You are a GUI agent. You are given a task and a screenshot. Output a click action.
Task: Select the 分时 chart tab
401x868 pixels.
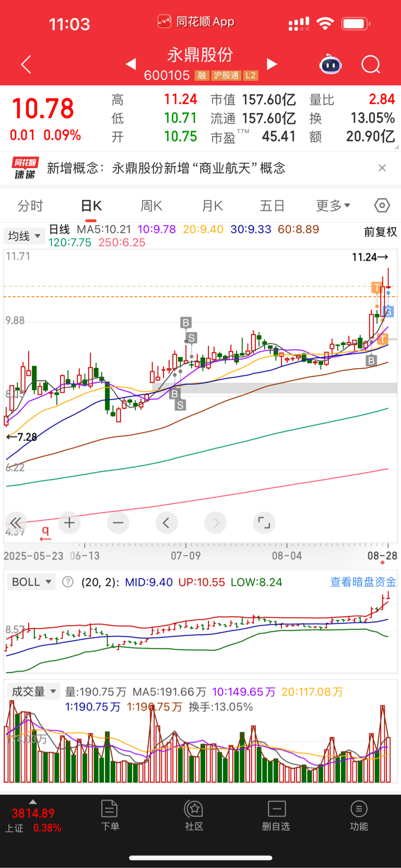[x=30, y=206]
